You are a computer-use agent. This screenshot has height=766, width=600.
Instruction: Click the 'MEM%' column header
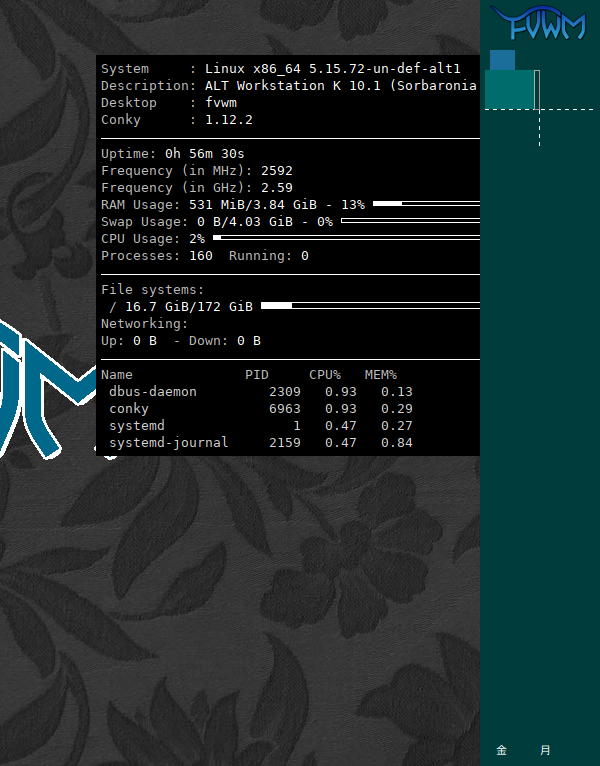click(x=381, y=375)
